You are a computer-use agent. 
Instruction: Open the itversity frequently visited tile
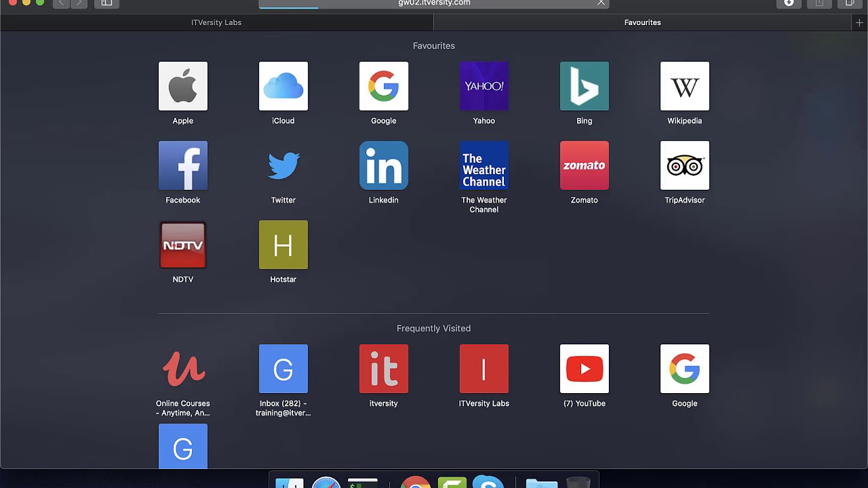[x=383, y=369]
